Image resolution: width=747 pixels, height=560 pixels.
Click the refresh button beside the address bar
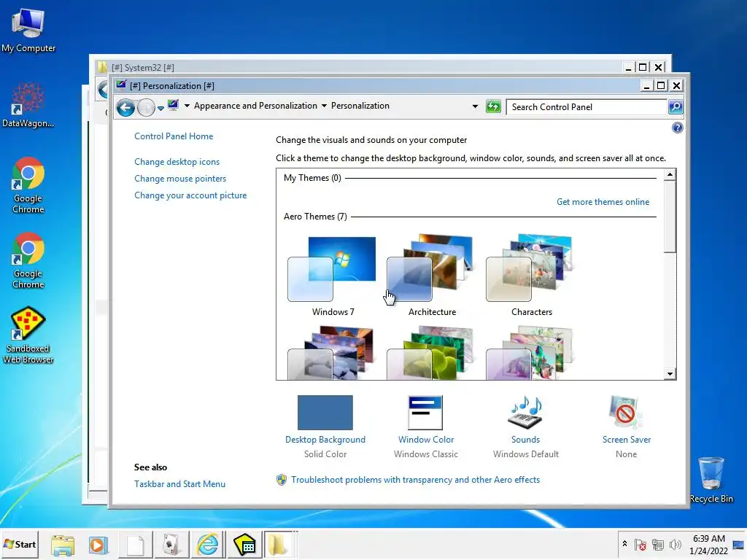pyautogui.click(x=494, y=106)
